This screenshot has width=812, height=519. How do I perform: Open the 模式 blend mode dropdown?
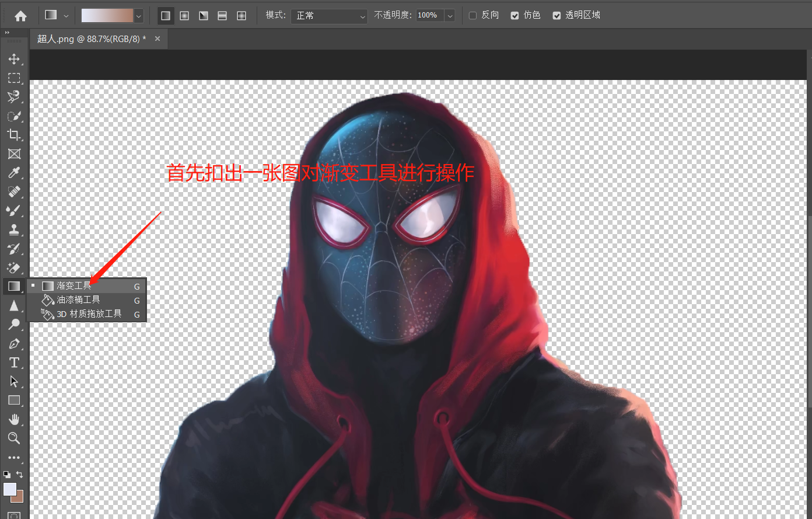tap(330, 16)
